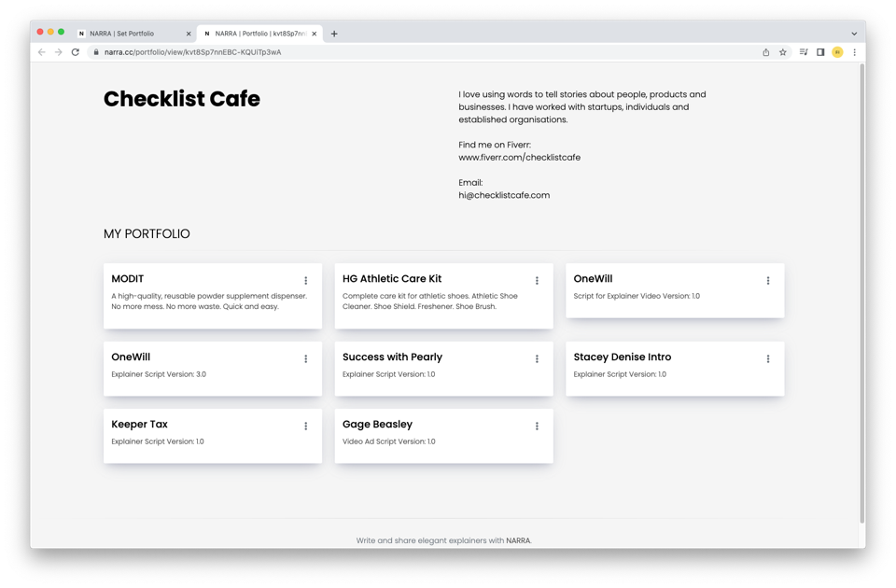This screenshot has width=896, height=588.
Task: Click the MY PORTFOLIO section heading
Action: coord(147,233)
